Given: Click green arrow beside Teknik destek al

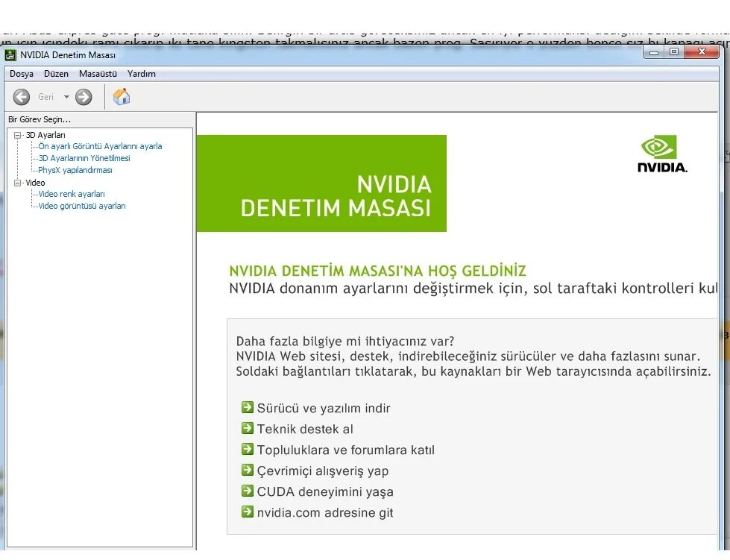Looking at the screenshot, I should pyautogui.click(x=248, y=428).
